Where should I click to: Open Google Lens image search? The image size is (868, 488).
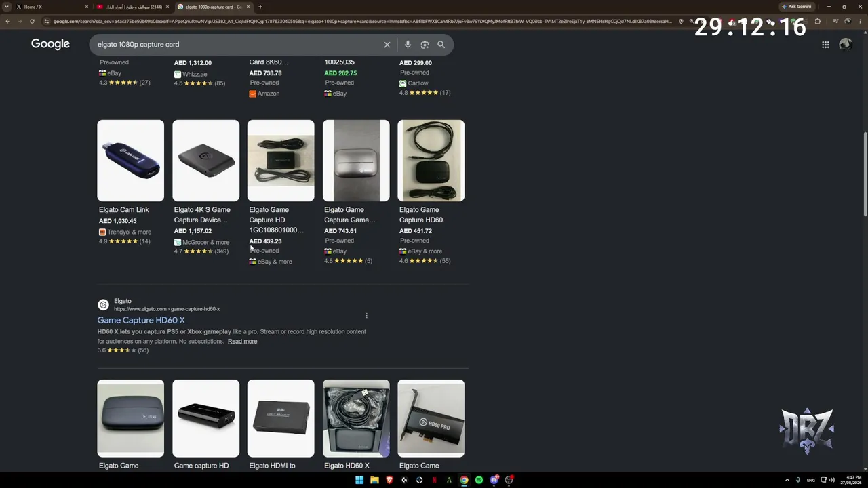[x=425, y=45]
